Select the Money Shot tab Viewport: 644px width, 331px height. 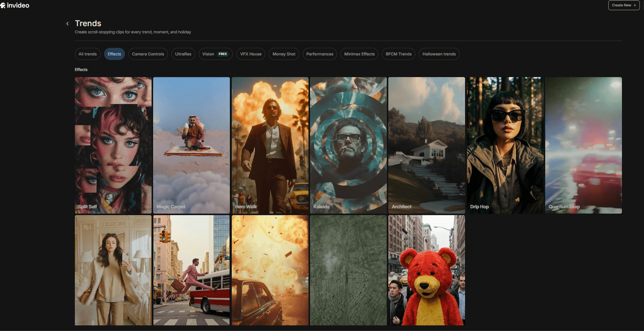click(x=284, y=54)
